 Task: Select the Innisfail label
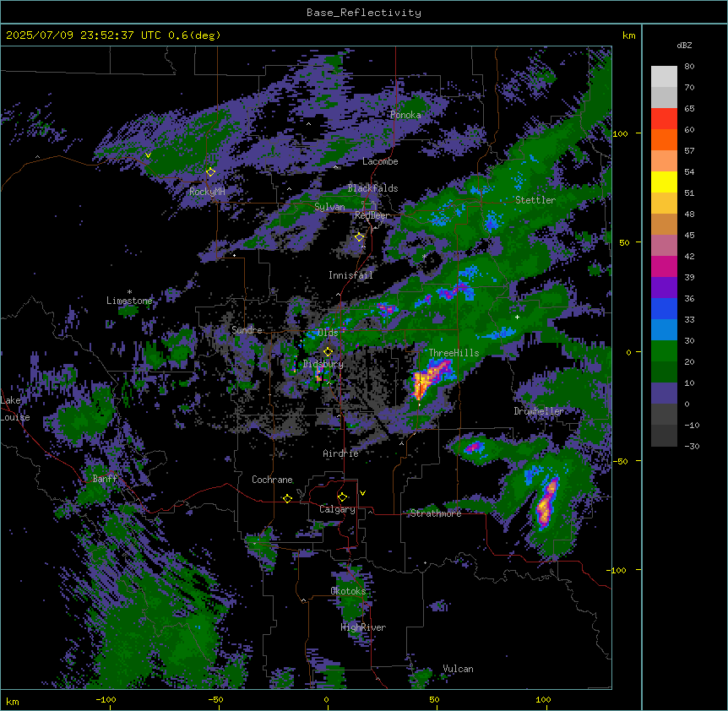(350, 275)
